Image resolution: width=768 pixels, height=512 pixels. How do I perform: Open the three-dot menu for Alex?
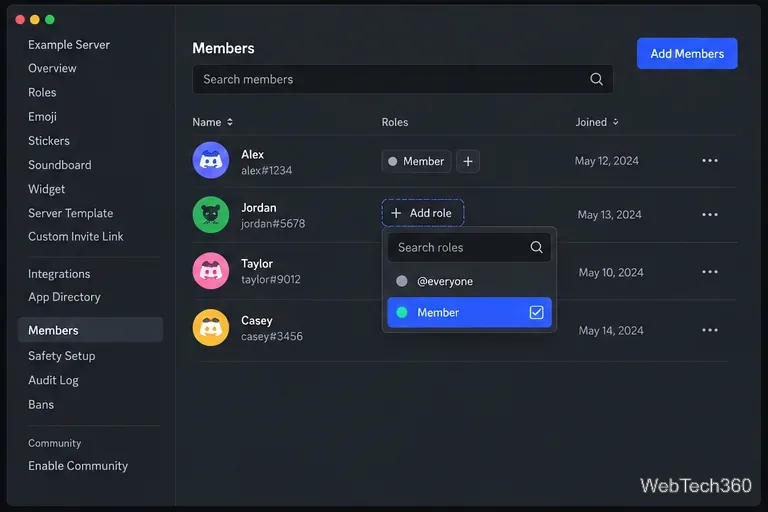(710, 161)
